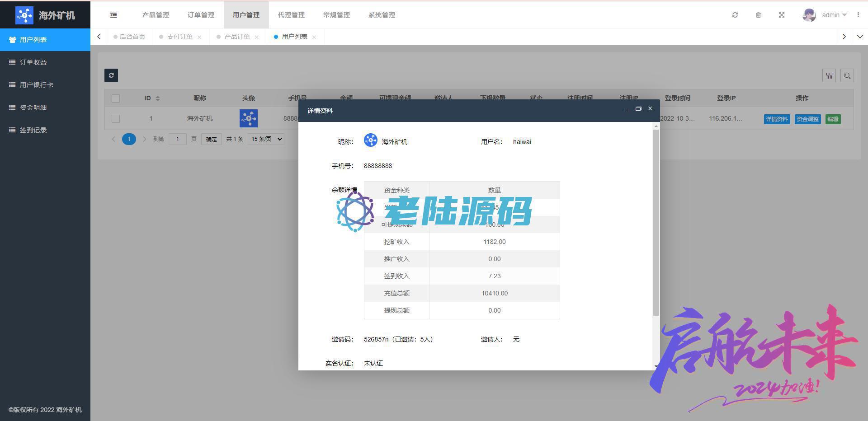Expand the tab options down-chevron
Viewport: 868px width, 421px height.
[x=860, y=37]
